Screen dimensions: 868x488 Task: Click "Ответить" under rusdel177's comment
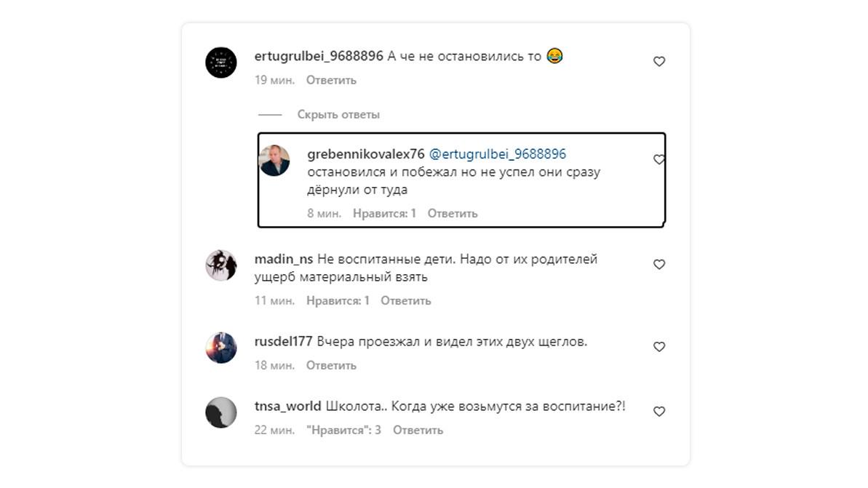tap(331, 365)
